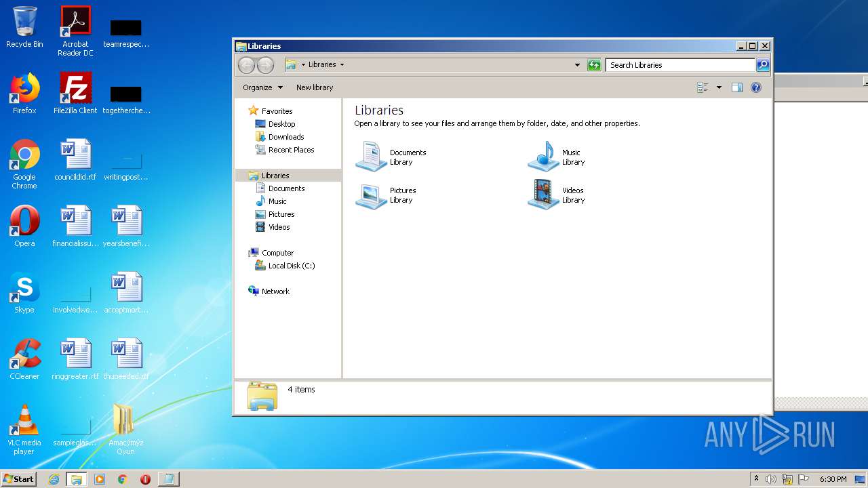
Task: Select Pictures in navigation tree
Action: [275, 214]
